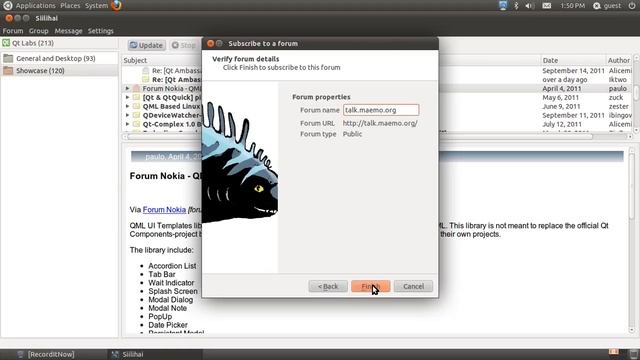Viewport: 640px width, 360px height.
Task: Open the guest user menu
Action: pyautogui.click(x=607, y=6)
